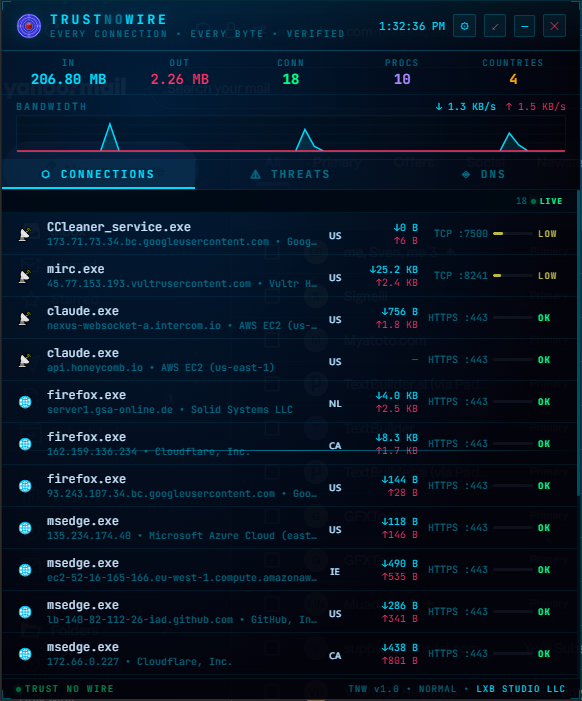Click mirc.exe risk level bar
The width and height of the screenshot is (582, 701).
[x=513, y=276]
